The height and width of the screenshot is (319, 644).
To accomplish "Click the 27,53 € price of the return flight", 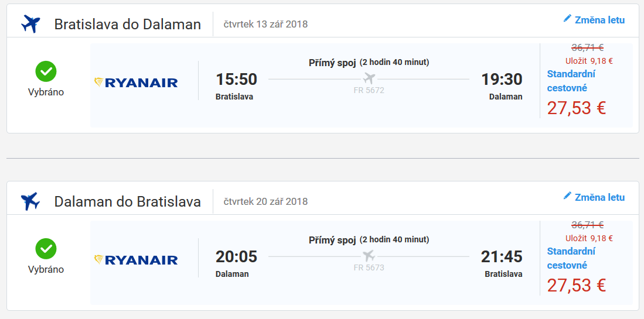I will (576, 286).
